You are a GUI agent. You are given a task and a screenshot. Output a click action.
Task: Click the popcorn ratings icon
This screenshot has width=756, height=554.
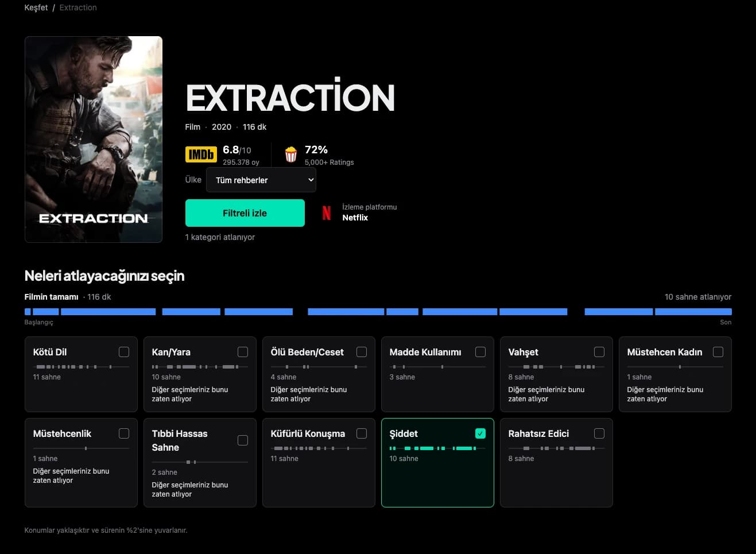291,154
